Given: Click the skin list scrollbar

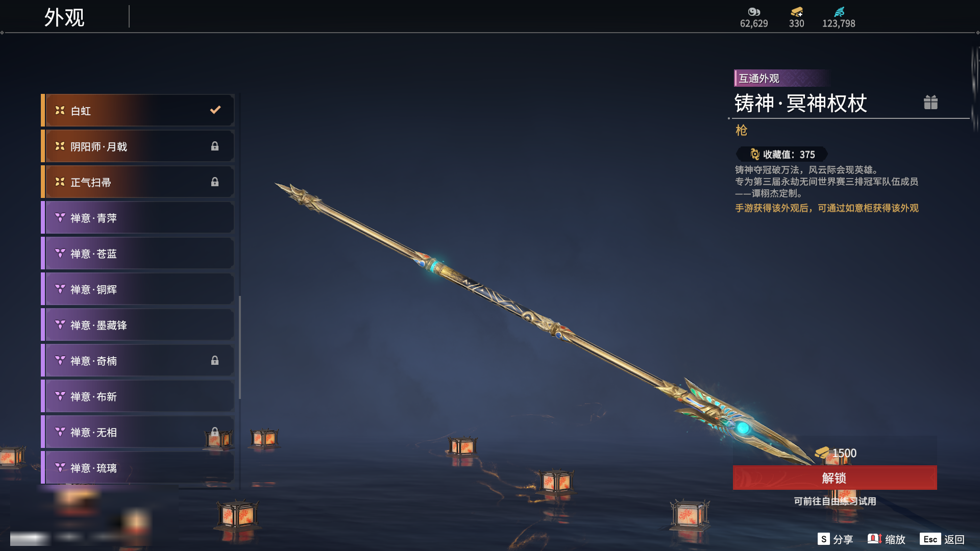Looking at the screenshot, I should tap(240, 347).
